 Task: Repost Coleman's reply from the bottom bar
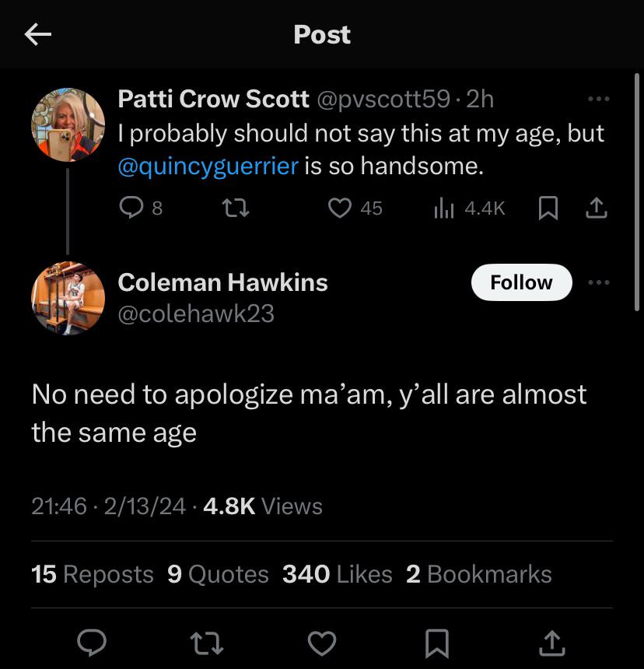(x=208, y=643)
